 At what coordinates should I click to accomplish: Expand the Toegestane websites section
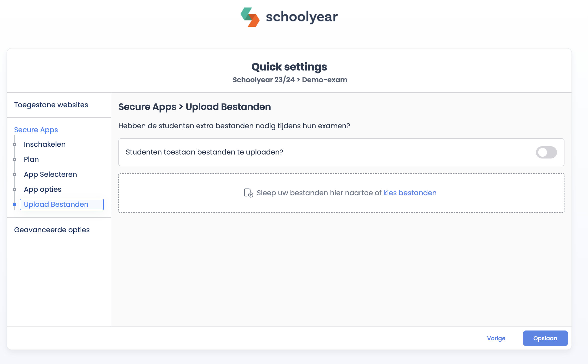51,105
